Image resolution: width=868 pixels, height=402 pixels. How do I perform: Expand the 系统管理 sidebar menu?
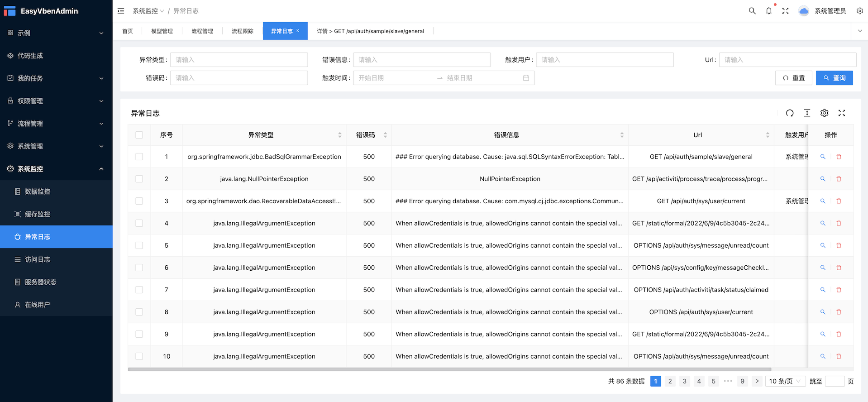pyautogui.click(x=56, y=146)
